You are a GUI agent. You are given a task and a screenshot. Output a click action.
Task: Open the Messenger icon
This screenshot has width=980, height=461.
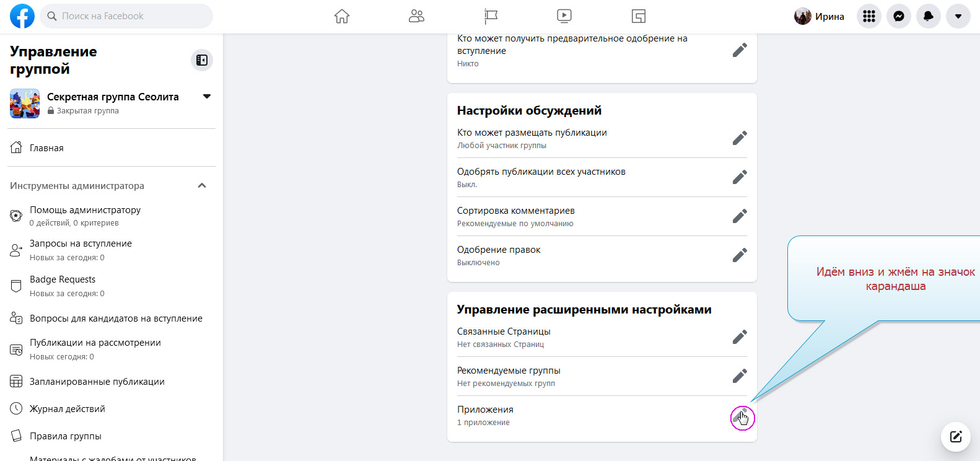pyautogui.click(x=898, y=17)
